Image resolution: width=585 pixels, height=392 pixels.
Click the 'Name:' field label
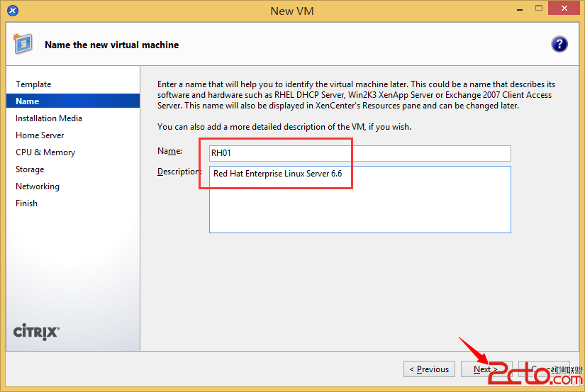169,151
